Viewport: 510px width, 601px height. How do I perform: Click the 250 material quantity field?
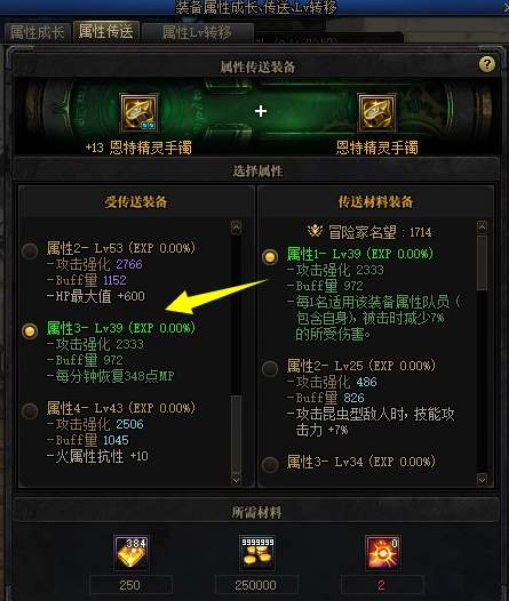coord(131,585)
